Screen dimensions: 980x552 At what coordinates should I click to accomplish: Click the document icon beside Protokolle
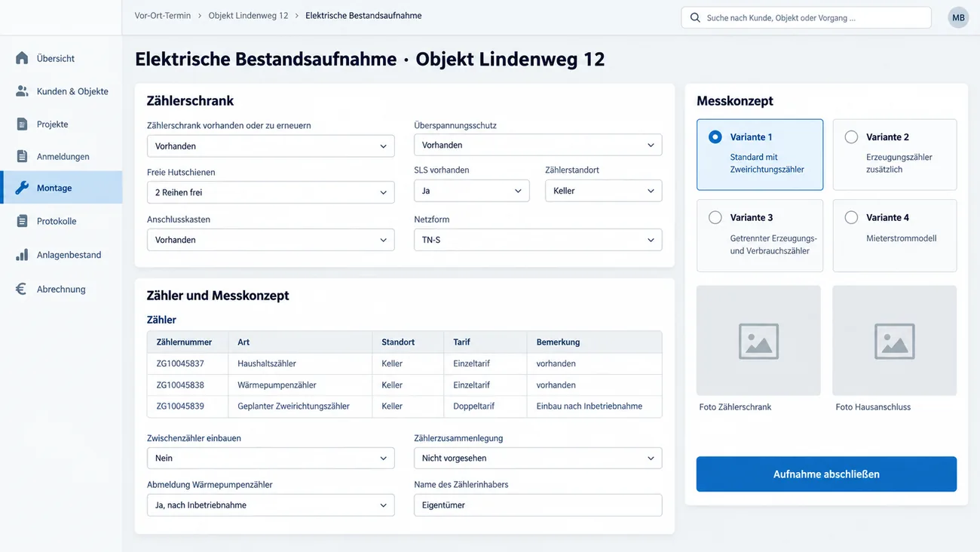22,221
